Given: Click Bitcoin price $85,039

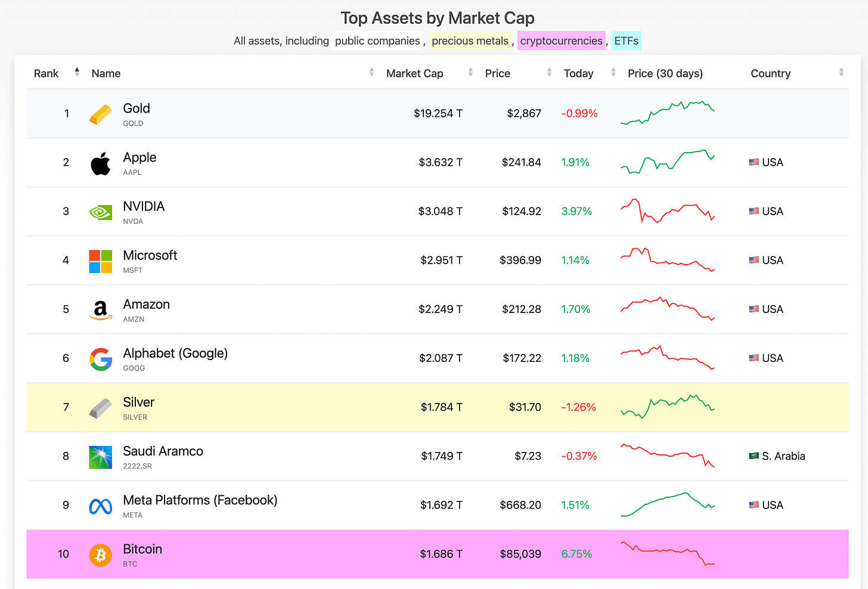Looking at the screenshot, I should tap(520, 554).
